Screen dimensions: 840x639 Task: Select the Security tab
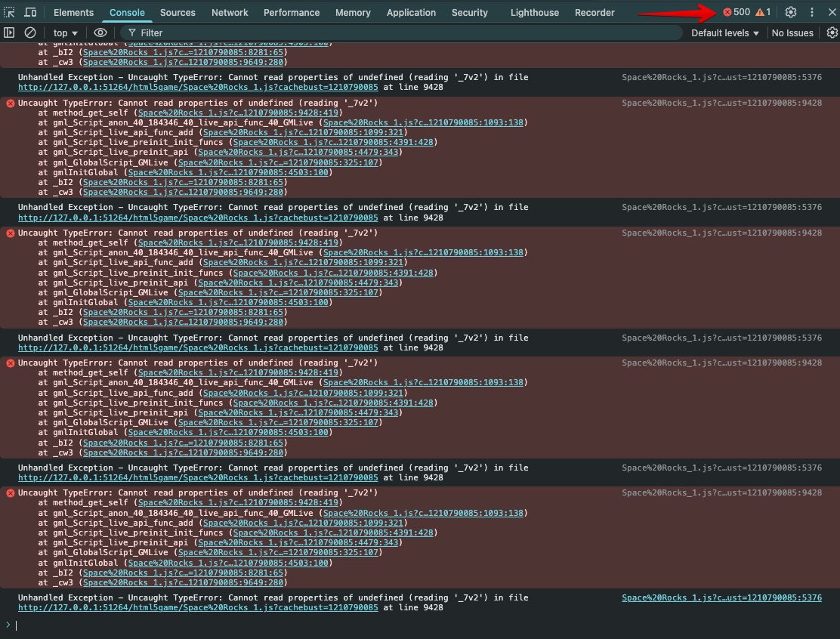[469, 12]
